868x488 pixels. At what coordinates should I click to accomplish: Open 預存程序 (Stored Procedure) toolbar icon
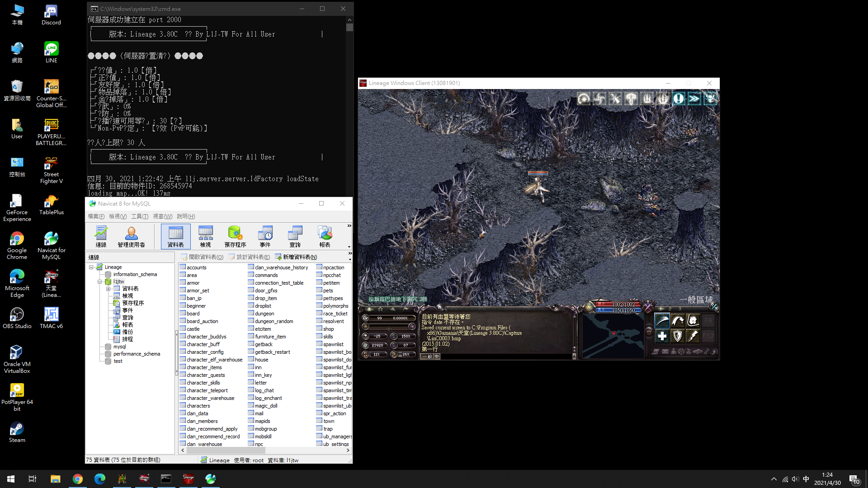pos(235,236)
